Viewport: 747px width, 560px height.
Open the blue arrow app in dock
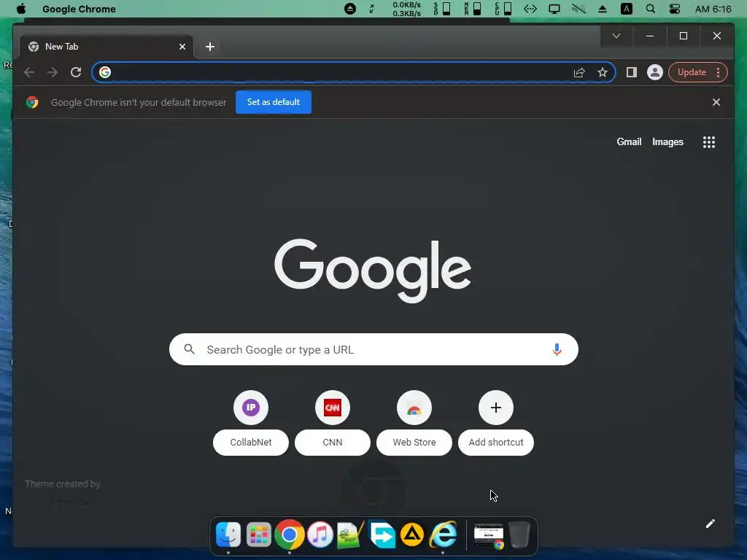click(x=382, y=534)
